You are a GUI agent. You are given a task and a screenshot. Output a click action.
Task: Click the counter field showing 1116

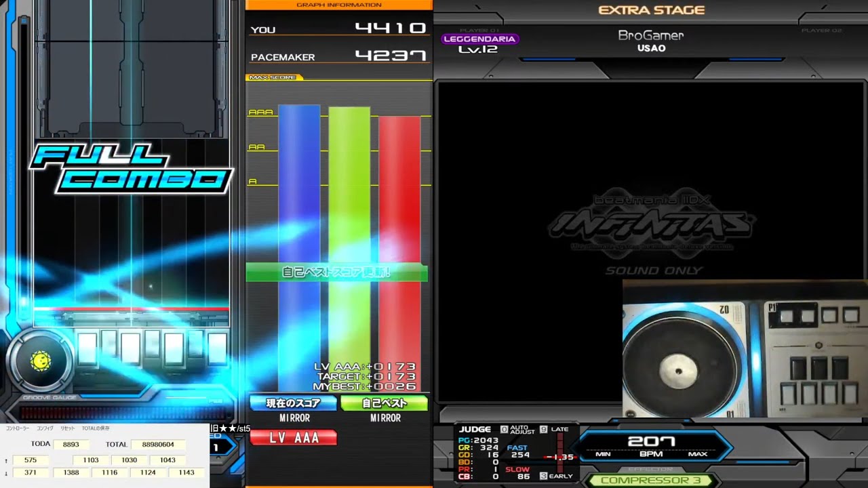[x=110, y=472]
